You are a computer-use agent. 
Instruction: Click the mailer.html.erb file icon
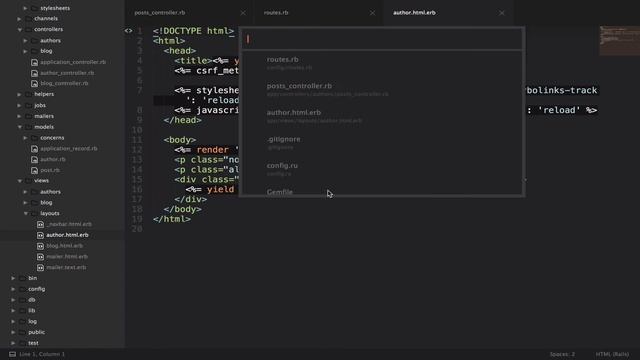40,257
